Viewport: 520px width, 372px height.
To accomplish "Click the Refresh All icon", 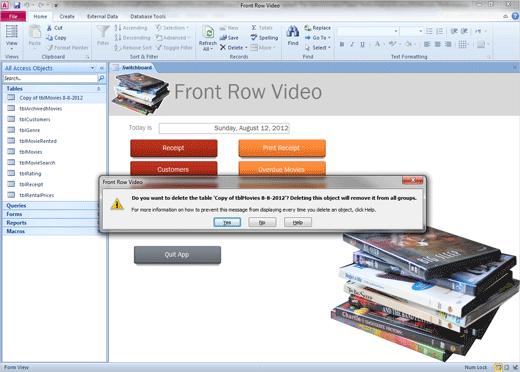I will (208, 33).
